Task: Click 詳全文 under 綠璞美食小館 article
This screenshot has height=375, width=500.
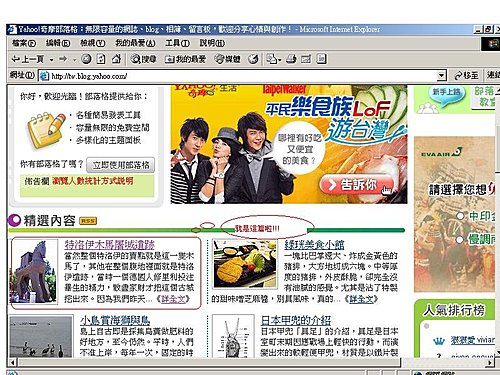Action: click(x=361, y=299)
